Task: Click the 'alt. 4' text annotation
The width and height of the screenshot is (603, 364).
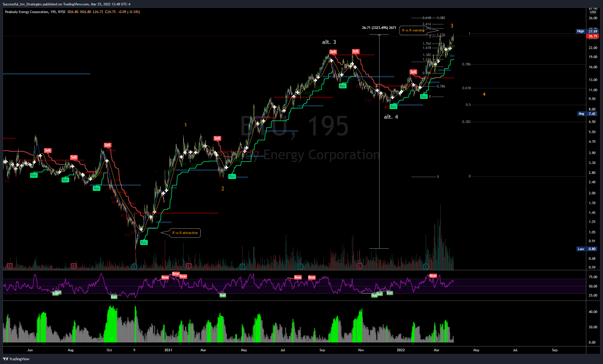Action: click(391, 117)
